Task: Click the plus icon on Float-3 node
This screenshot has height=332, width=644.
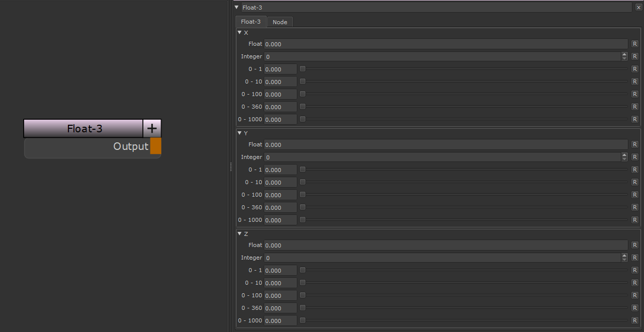Action: [152, 128]
